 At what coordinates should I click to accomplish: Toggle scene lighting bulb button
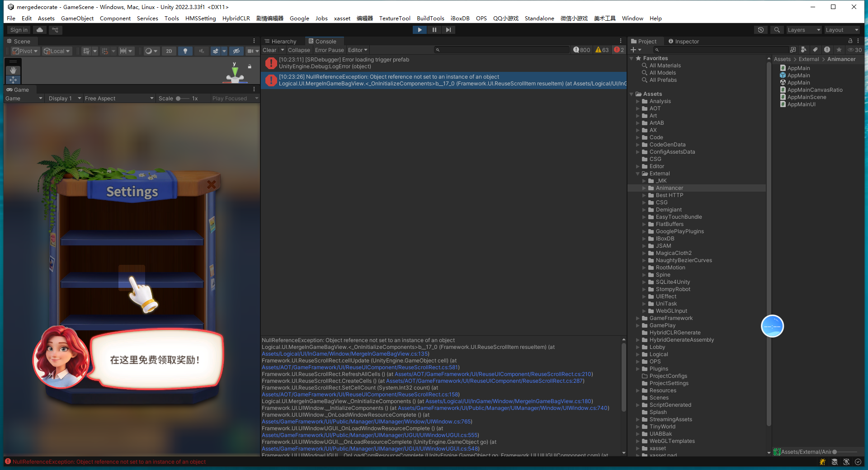(185, 51)
